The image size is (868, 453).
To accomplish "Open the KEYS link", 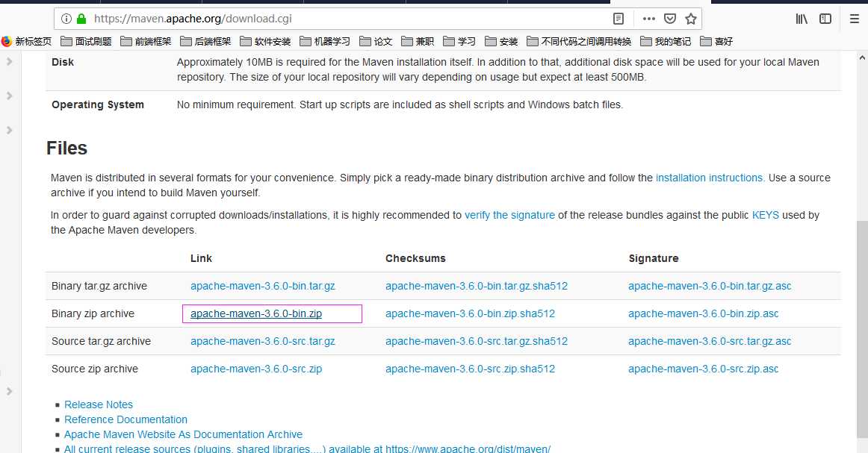I will click(x=765, y=215).
